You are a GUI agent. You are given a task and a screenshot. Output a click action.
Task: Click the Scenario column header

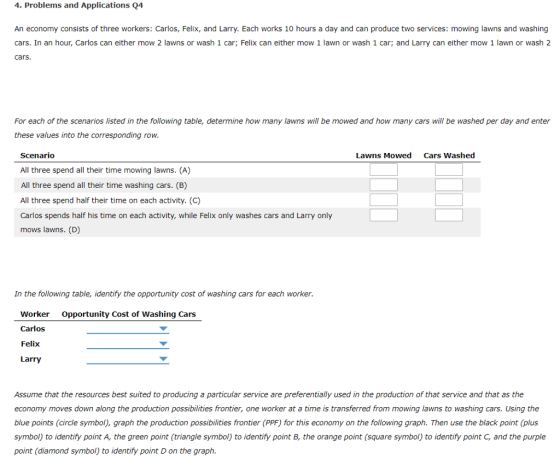(38, 155)
